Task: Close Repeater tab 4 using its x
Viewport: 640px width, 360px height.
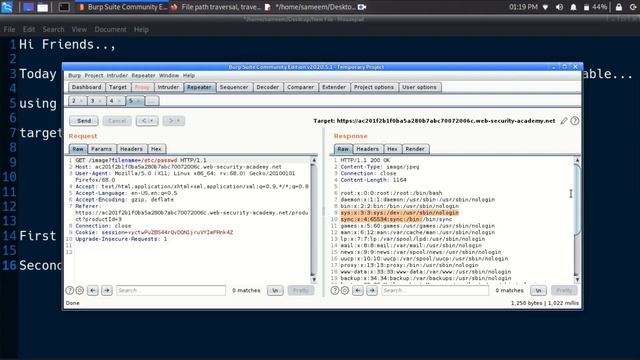Action: [119, 101]
